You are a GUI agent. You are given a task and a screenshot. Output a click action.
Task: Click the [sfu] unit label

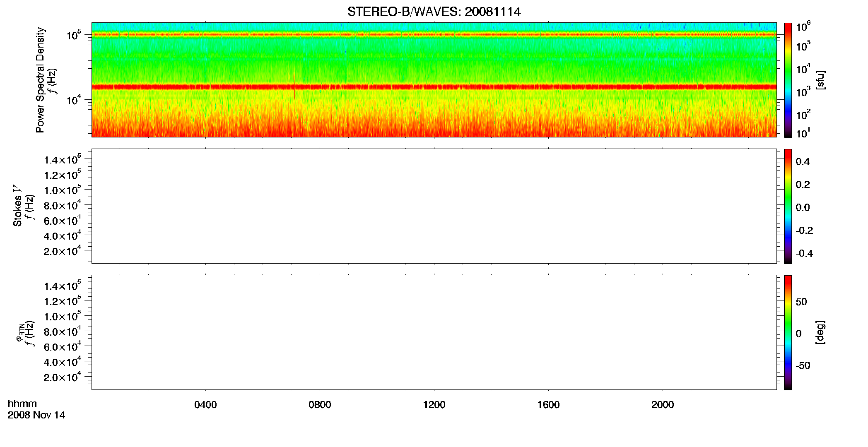click(x=820, y=80)
